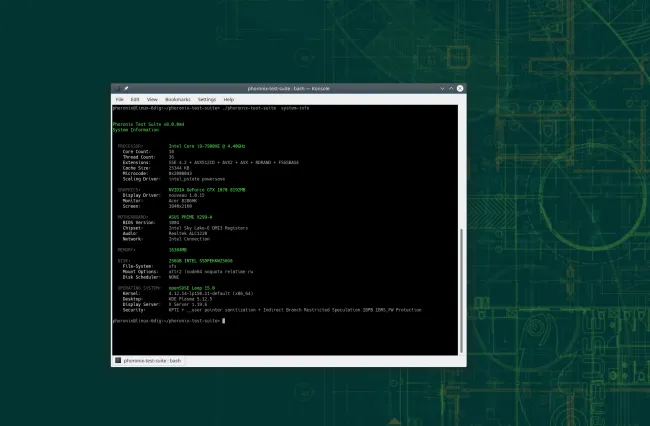Screen dimensions: 650x426
Task: Click the KDE Plasma desktop value
Action: pyautogui.click(x=190, y=299)
